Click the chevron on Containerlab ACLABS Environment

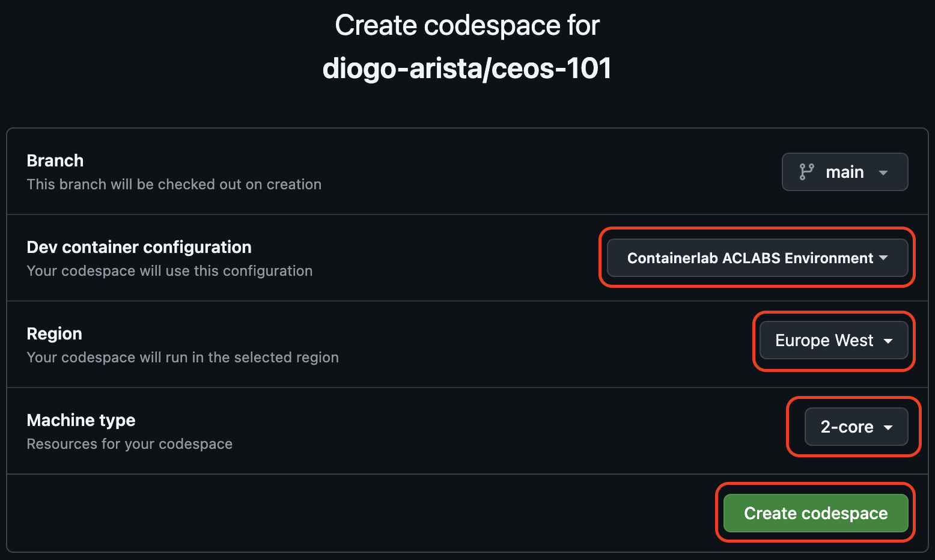[883, 258]
